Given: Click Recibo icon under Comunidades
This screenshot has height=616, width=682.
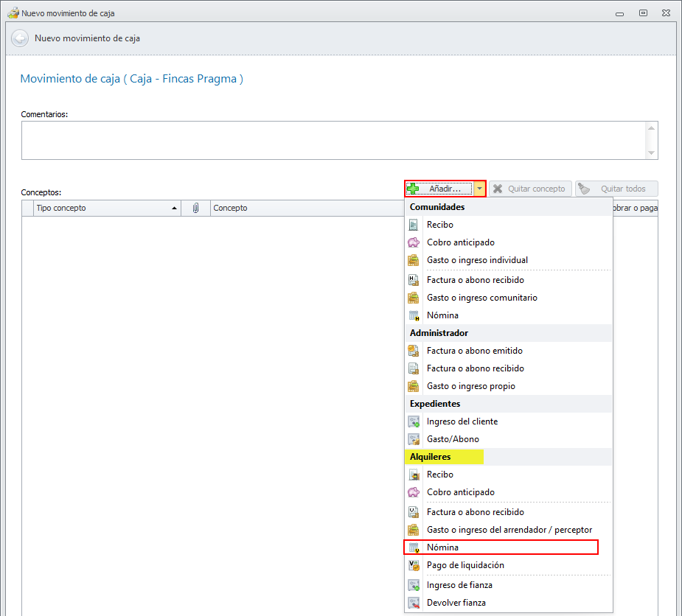Looking at the screenshot, I should pos(414,225).
